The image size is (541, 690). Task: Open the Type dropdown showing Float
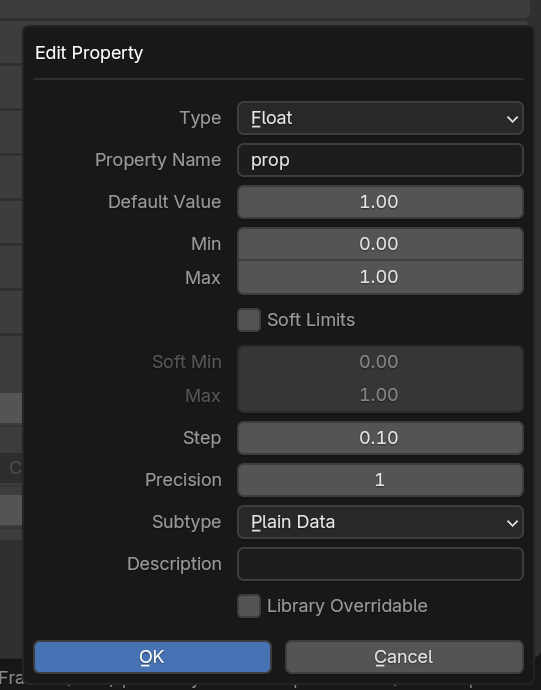[x=380, y=118]
